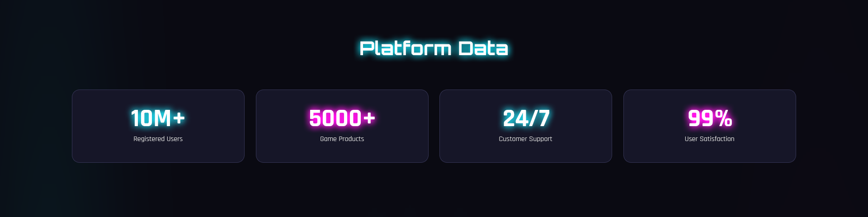Click the 5000+ statistic number

(342, 118)
